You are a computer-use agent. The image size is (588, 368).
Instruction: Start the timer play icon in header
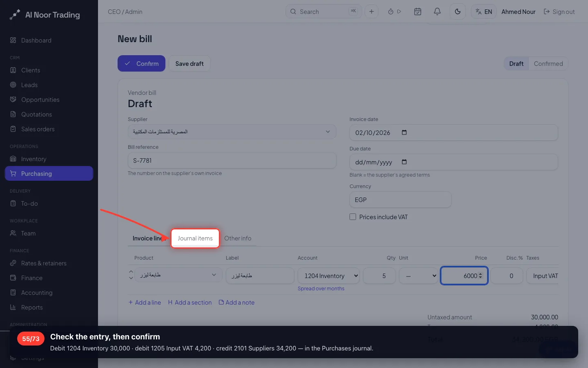(399, 11)
